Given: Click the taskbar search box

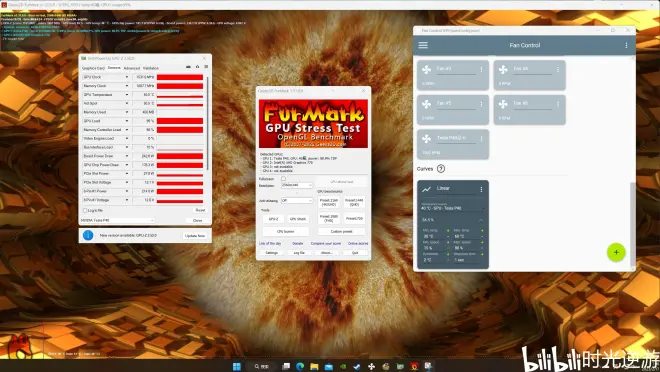Looking at the screenshot, I should coord(262,366).
